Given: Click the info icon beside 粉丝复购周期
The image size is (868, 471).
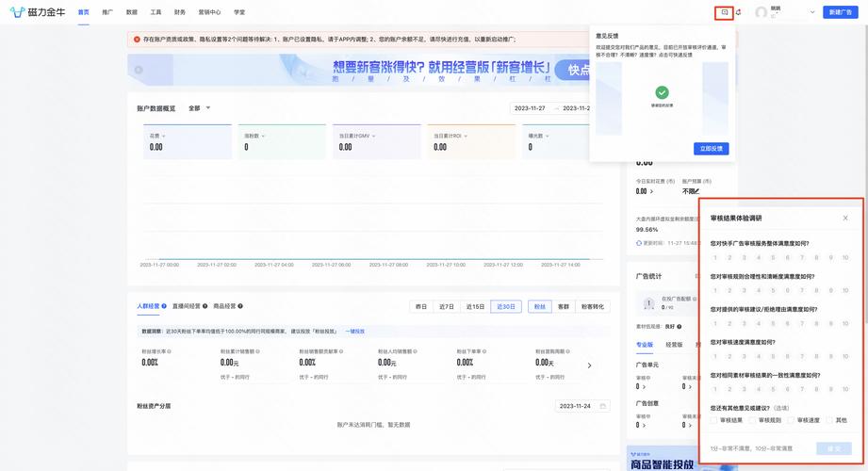Looking at the screenshot, I should [568, 351].
